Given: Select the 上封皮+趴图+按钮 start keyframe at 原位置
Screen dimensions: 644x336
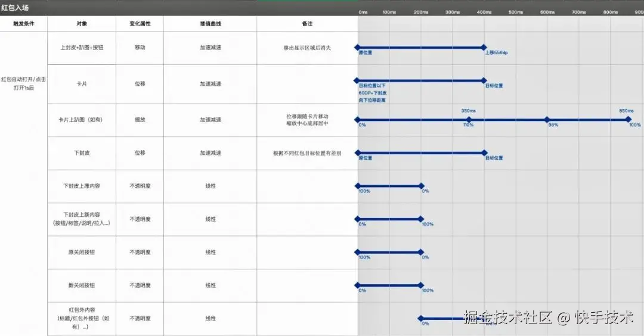Looking at the screenshot, I should [357, 48].
